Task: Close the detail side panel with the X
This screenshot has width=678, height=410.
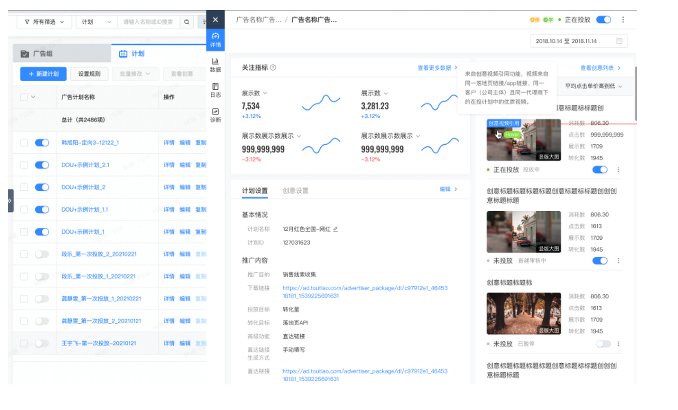Action: click(x=215, y=20)
